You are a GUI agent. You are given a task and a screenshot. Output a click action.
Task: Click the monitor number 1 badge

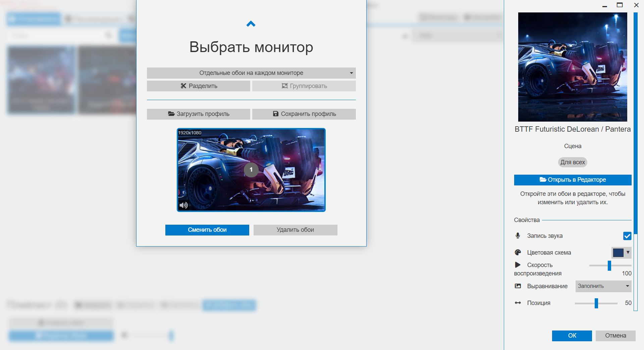(x=251, y=170)
